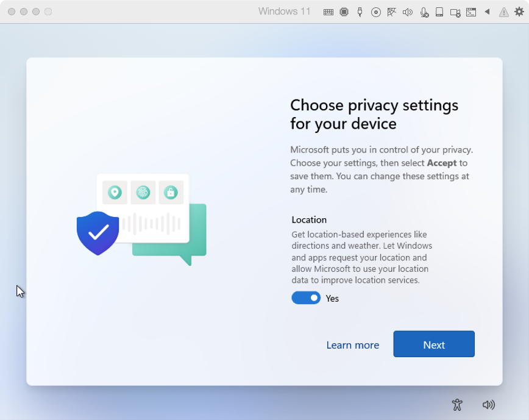Click the warning triangle icon
This screenshot has height=420, width=529.
pos(503,12)
